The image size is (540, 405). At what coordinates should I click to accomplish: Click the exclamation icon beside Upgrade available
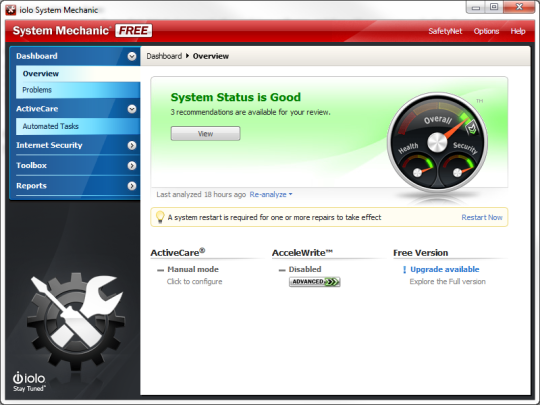[404, 270]
